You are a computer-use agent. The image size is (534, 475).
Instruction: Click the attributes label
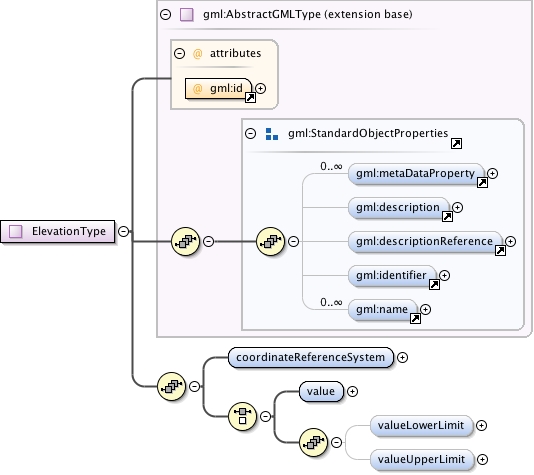point(235,53)
